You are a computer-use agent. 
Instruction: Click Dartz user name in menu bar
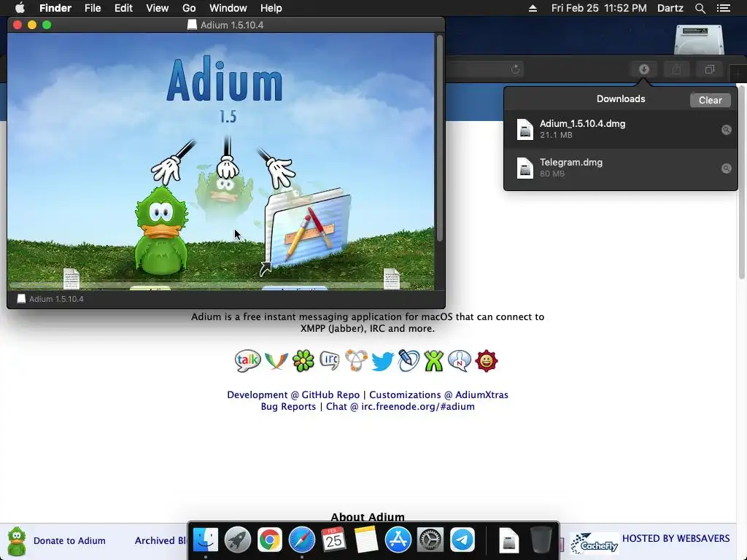pos(670,8)
